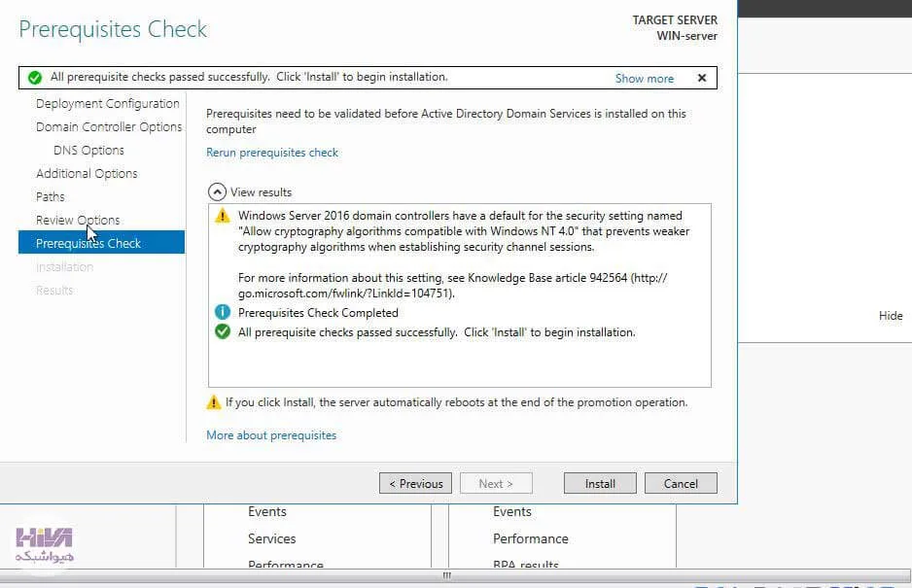Viewport: 912px width, 588px height.
Task: Open Events above Performance in the right tile
Action: pyautogui.click(x=511, y=512)
